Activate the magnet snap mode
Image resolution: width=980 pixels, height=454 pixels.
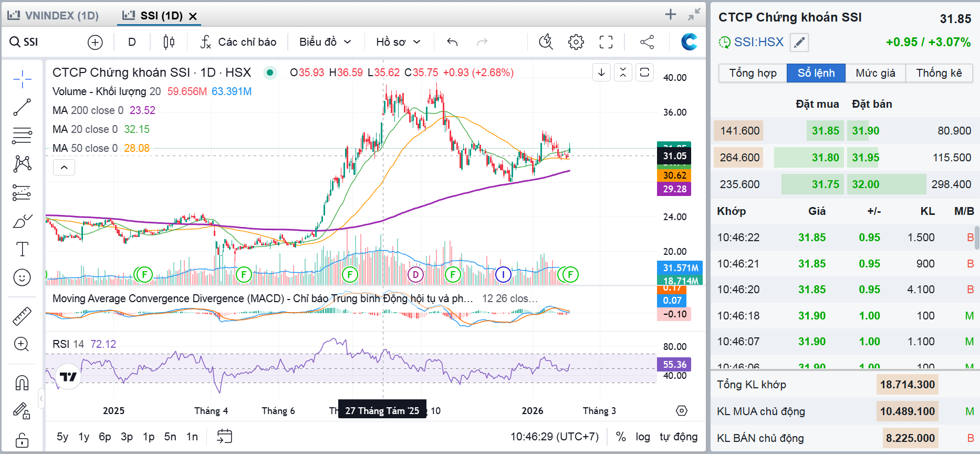[22, 383]
